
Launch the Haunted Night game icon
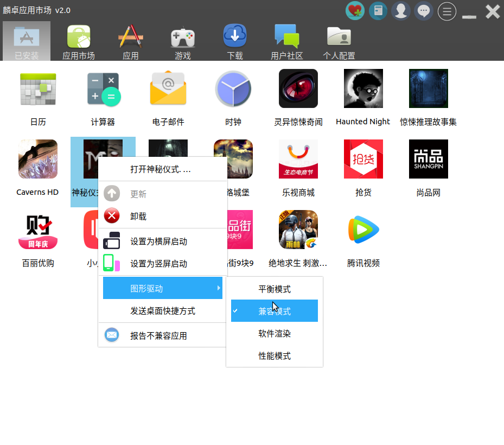[x=363, y=88]
